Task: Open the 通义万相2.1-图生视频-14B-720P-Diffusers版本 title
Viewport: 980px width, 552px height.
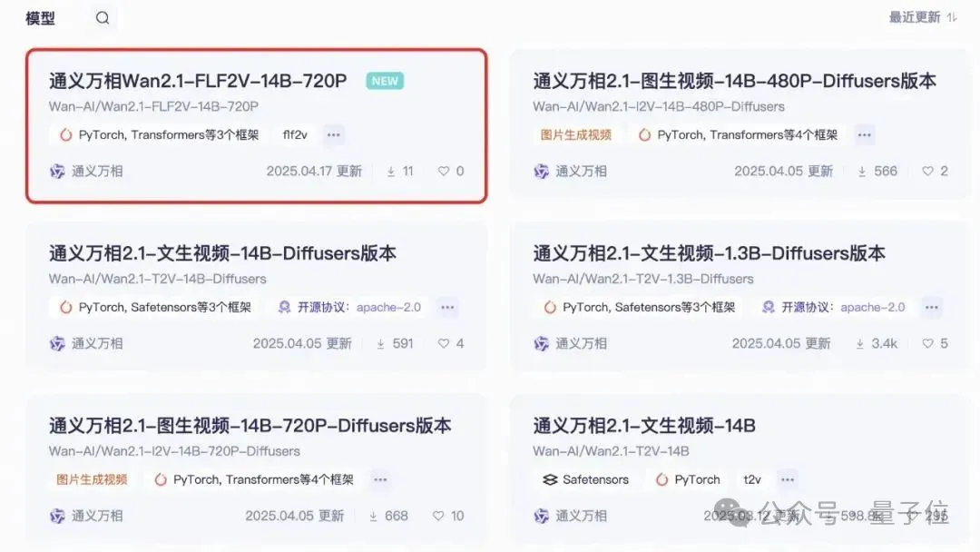Action: pyautogui.click(x=250, y=426)
